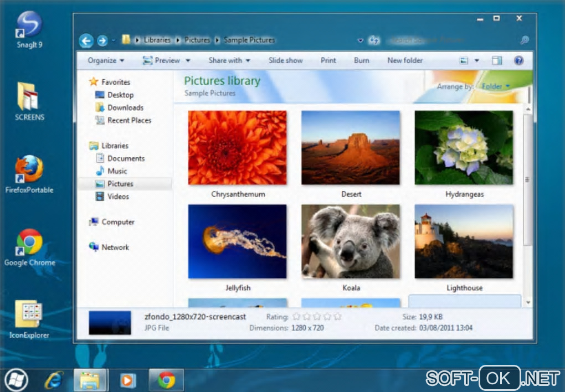Select Favorites in navigation pane
The width and height of the screenshot is (565, 392).
click(x=110, y=82)
